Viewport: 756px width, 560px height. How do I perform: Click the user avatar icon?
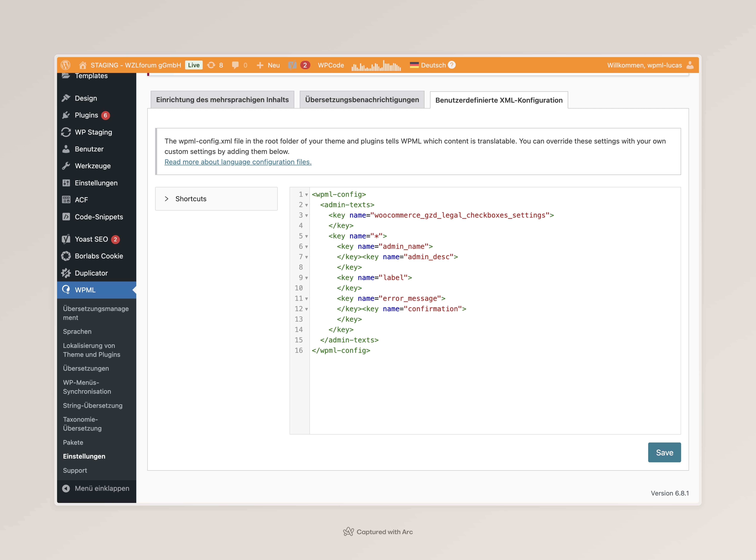pos(690,65)
